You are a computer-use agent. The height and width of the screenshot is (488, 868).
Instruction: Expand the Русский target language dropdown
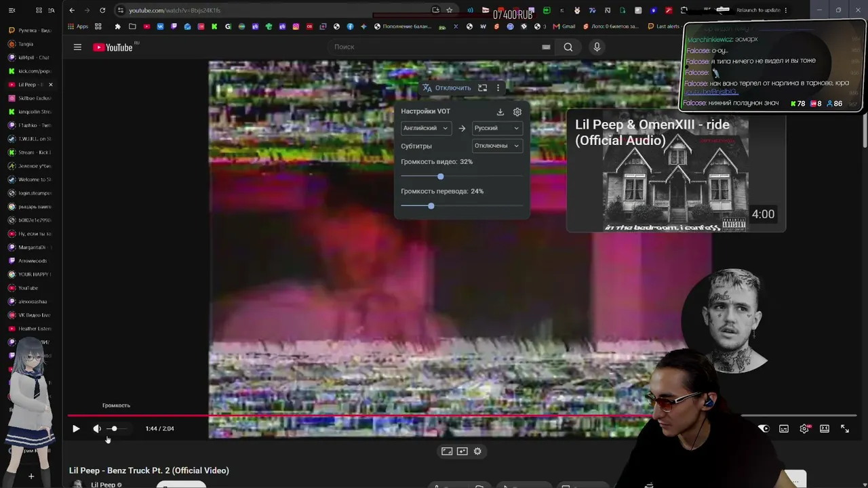[x=497, y=128]
